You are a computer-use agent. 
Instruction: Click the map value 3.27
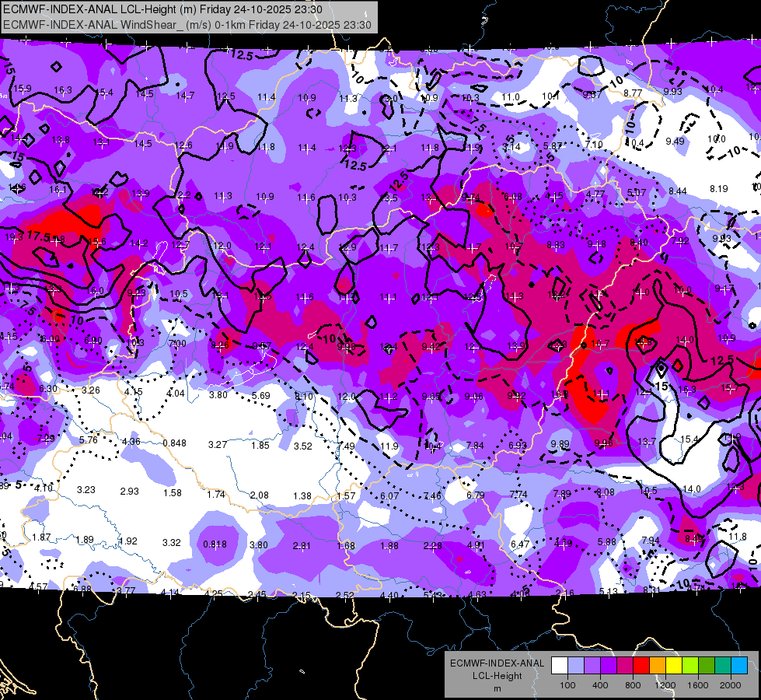218,444
